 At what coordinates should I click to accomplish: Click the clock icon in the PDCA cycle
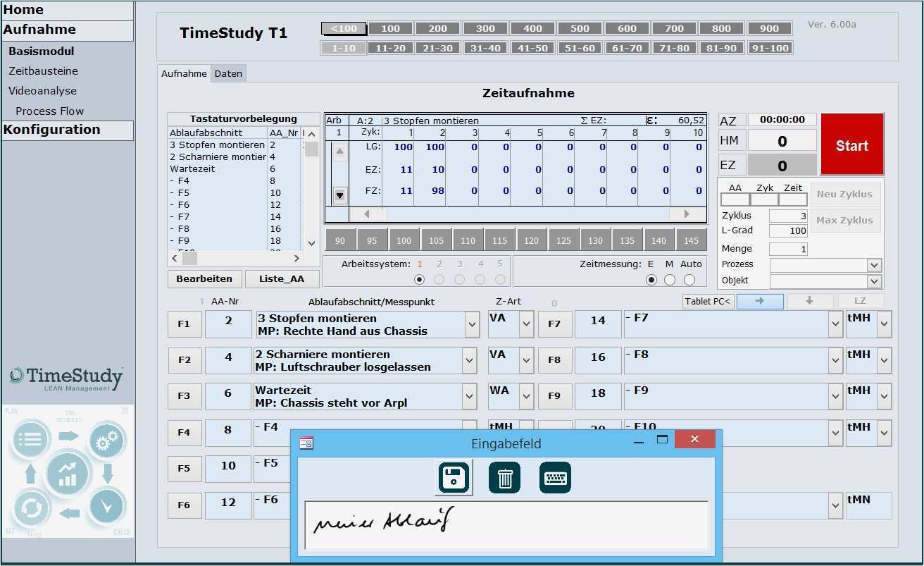click(107, 506)
